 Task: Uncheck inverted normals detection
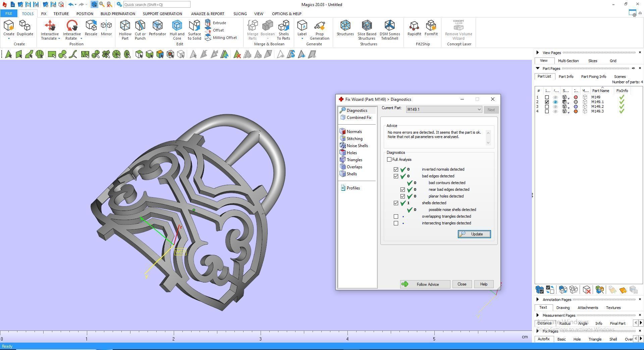(396, 169)
